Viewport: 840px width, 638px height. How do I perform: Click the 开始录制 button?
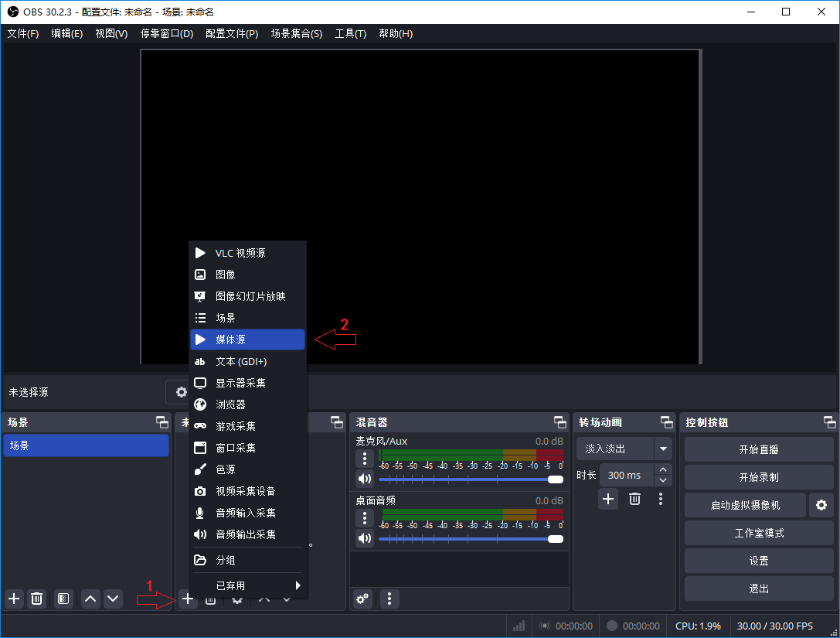point(758,477)
